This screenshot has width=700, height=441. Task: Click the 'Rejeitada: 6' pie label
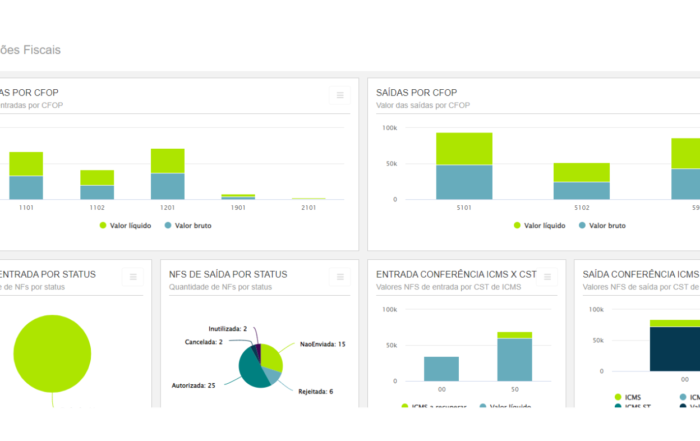[316, 391]
